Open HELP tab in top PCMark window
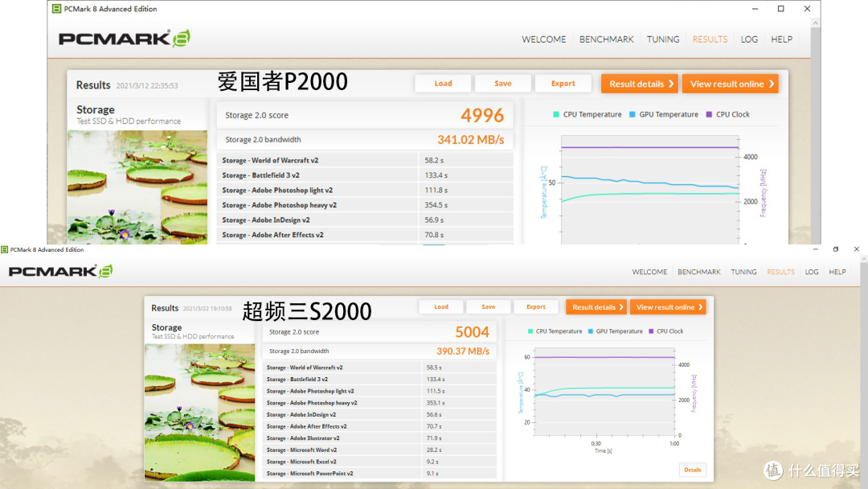 781,39
